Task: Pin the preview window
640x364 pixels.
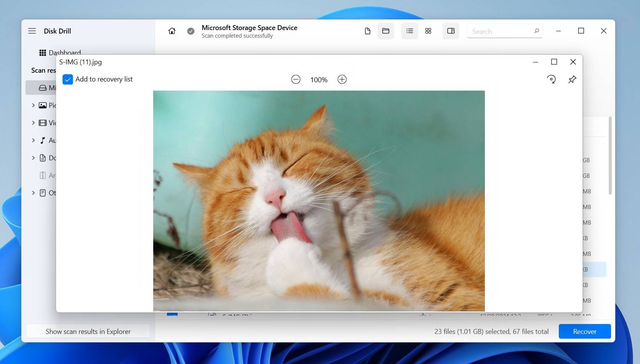Action: click(572, 80)
